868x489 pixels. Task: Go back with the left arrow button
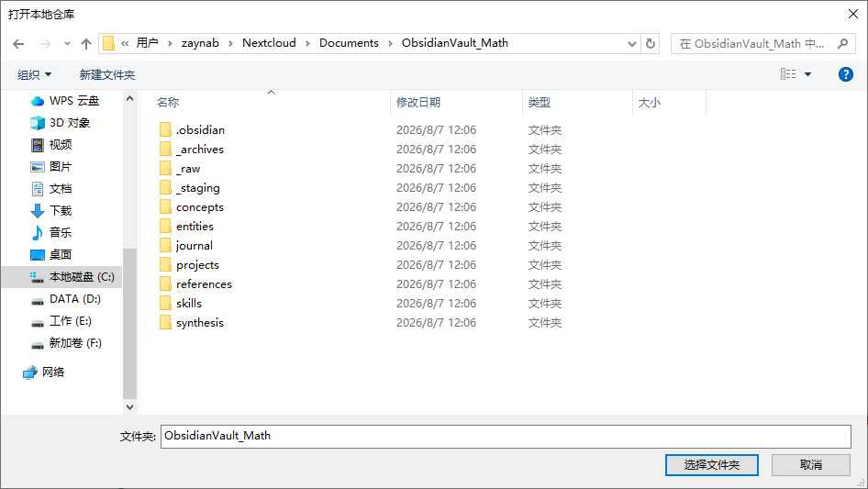click(18, 44)
